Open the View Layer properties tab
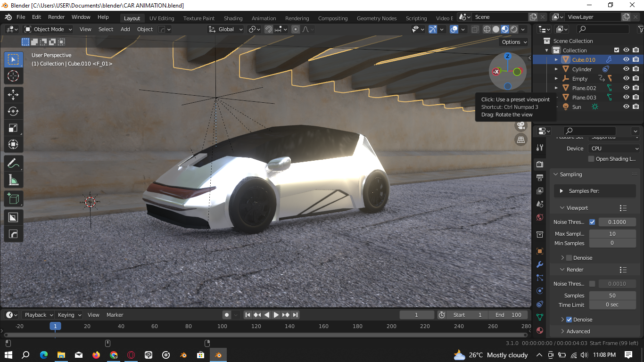The width and height of the screenshot is (644, 362). click(540, 191)
